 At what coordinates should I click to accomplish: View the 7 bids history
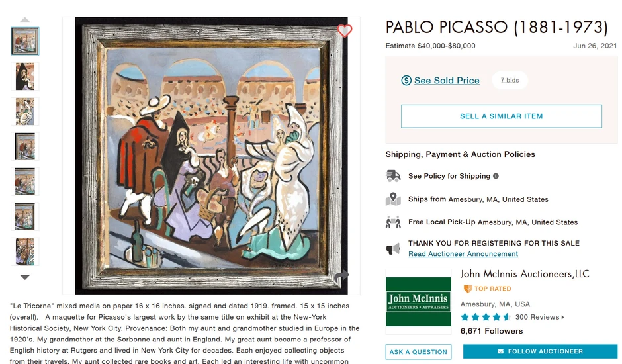510,81
